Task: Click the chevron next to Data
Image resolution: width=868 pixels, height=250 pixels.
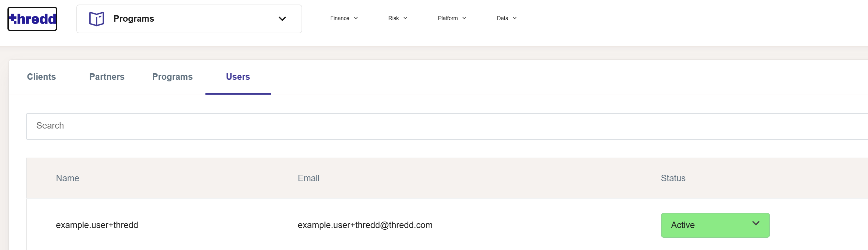Action: tap(515, 18)
